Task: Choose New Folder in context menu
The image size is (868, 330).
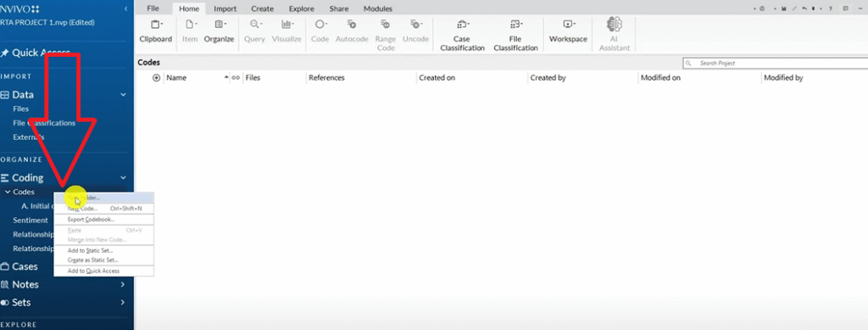Action: pyautogui.click(x=103, y=198)
